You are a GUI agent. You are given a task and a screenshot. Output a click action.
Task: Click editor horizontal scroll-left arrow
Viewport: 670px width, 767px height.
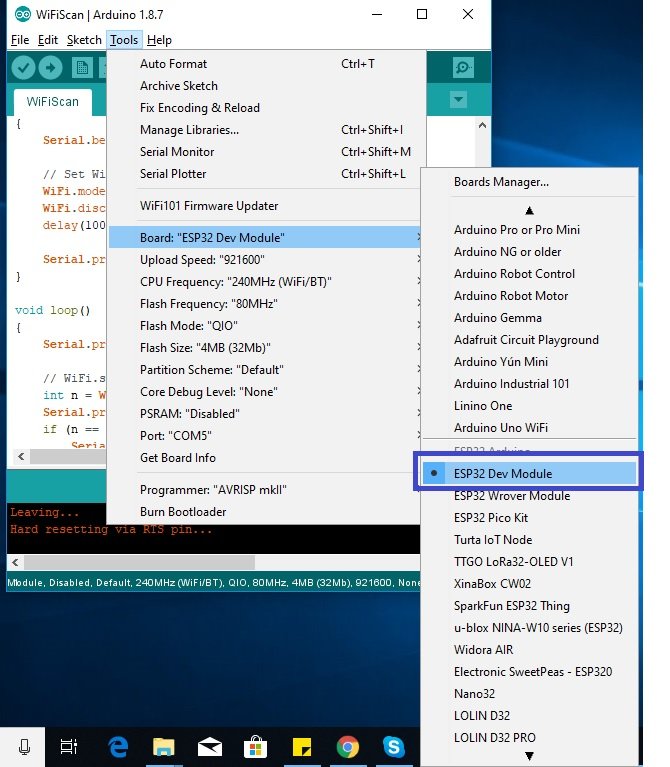21,456
